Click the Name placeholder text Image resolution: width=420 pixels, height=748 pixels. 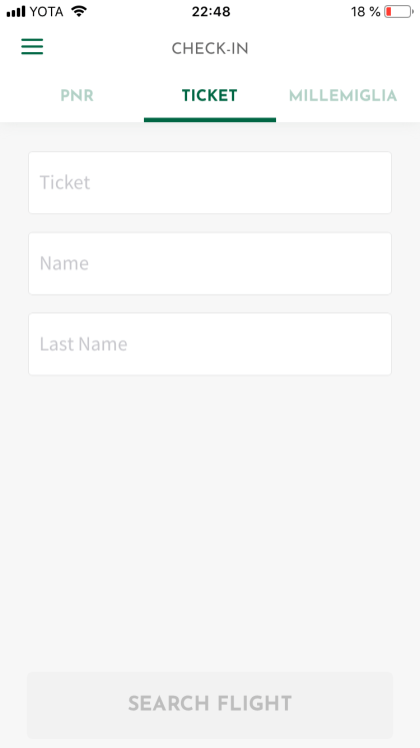(64, 263)
